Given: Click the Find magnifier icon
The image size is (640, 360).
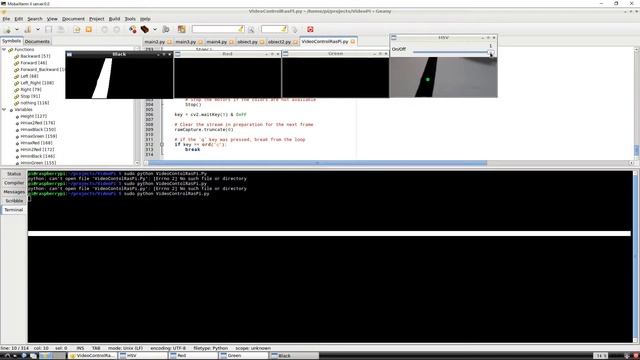Looking at the screenshot, I should point(251,29).
